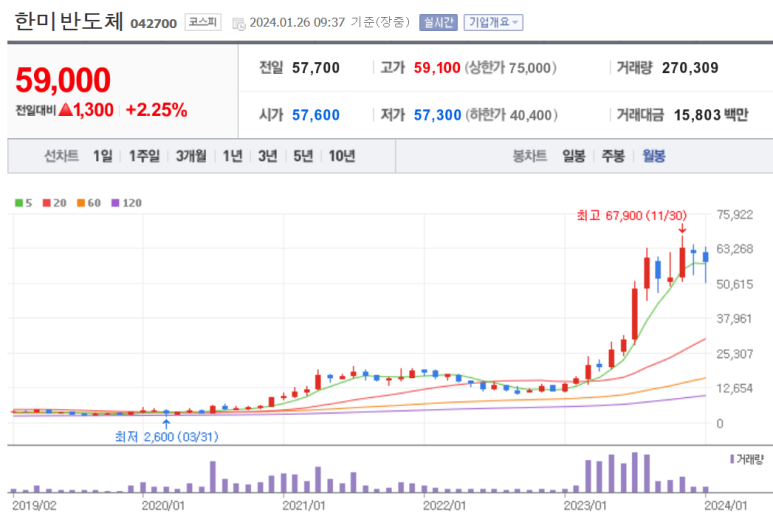773x525 pixels.
Task: Open the 기업개요 dropdown
Action: tap(493, 23)
